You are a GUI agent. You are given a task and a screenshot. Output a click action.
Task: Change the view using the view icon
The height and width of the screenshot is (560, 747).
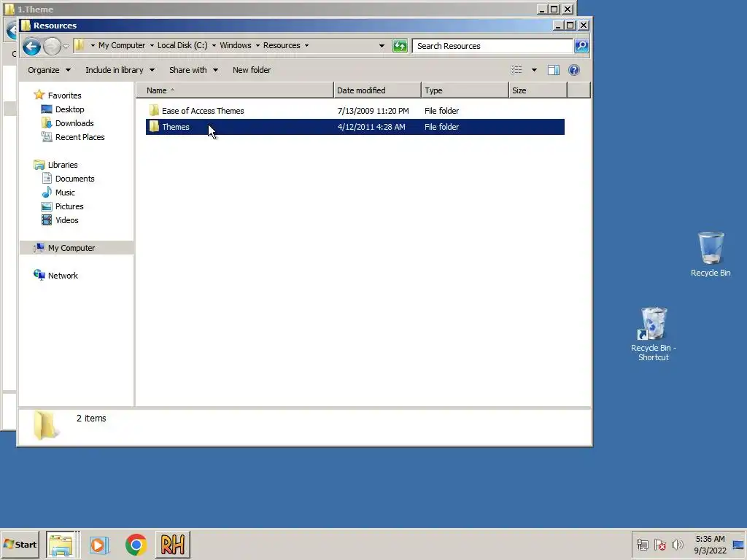tap(516, 70)
